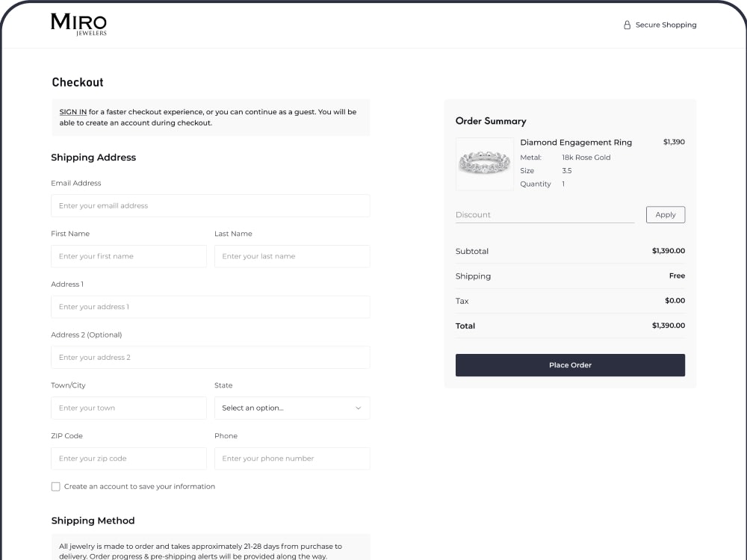Click the ring size value 3.5
The width and height of the screenshot is (747, 560).
[x=566, y=170]
